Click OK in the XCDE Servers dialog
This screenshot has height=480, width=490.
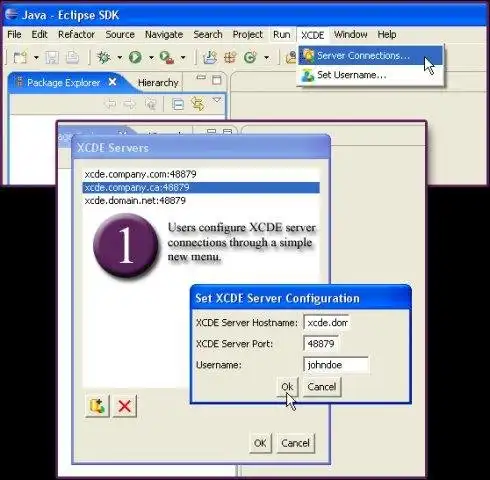click(260, 443)
